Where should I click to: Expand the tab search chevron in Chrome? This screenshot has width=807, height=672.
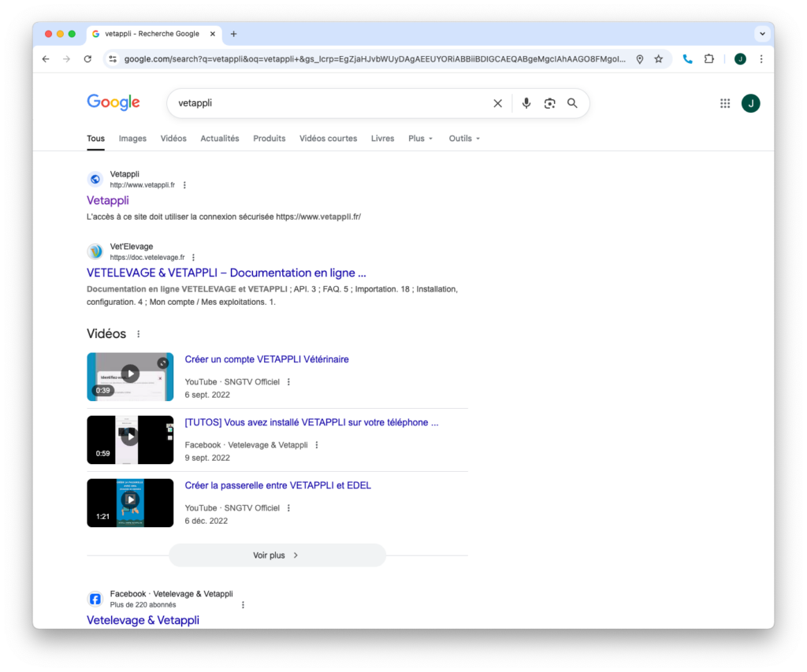(x=761, y=34)
